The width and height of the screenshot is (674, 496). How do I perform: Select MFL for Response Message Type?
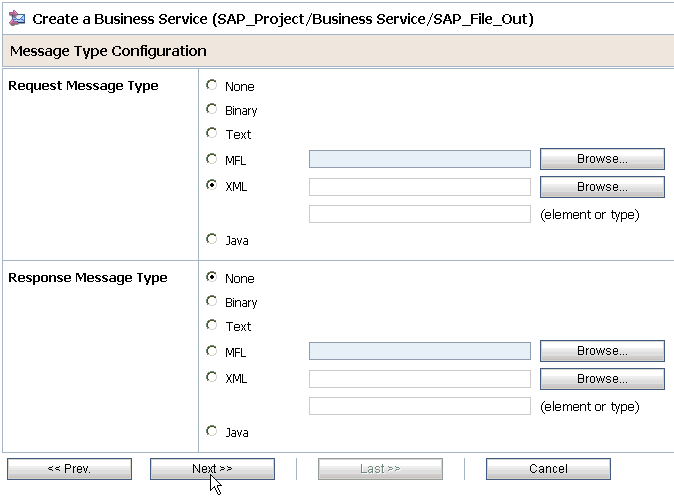tap(211, 351)
